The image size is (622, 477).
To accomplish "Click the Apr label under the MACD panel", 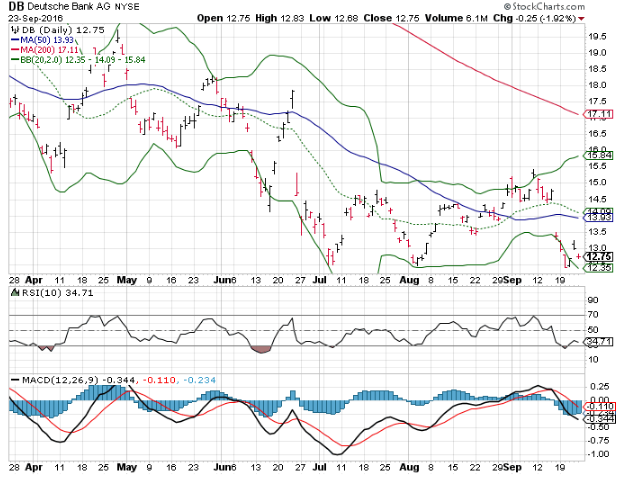I will tap(34, 467).
